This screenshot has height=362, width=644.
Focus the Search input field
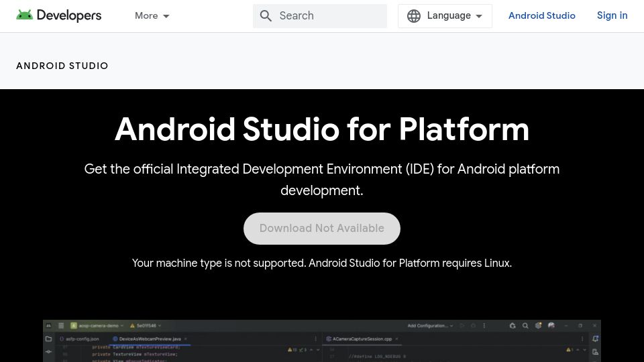click(320, 16)
